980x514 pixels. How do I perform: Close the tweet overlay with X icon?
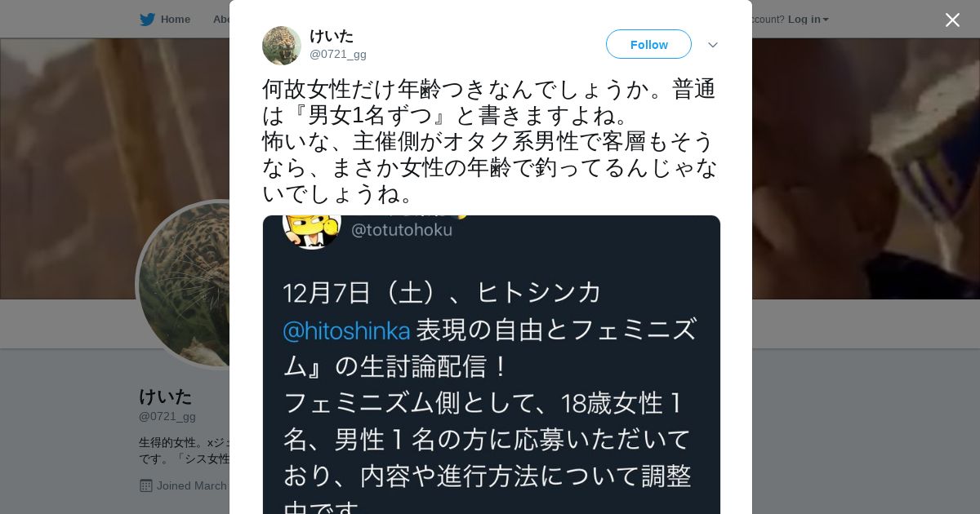[x=952, y=20]
